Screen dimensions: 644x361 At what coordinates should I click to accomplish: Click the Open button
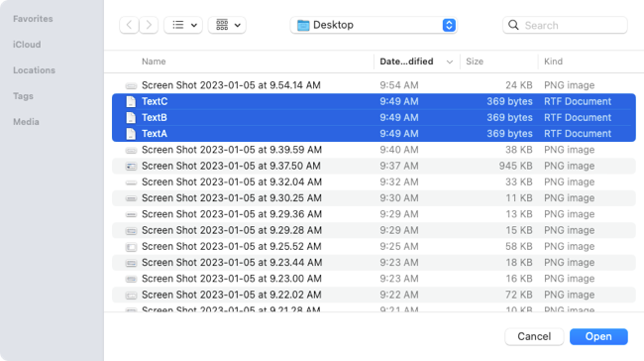click(598, 336)
